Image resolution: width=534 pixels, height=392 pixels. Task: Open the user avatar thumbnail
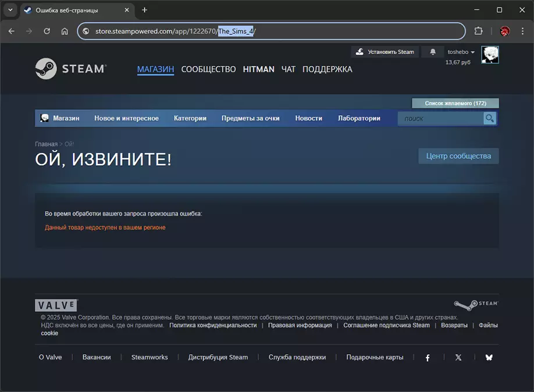point(490,55)
